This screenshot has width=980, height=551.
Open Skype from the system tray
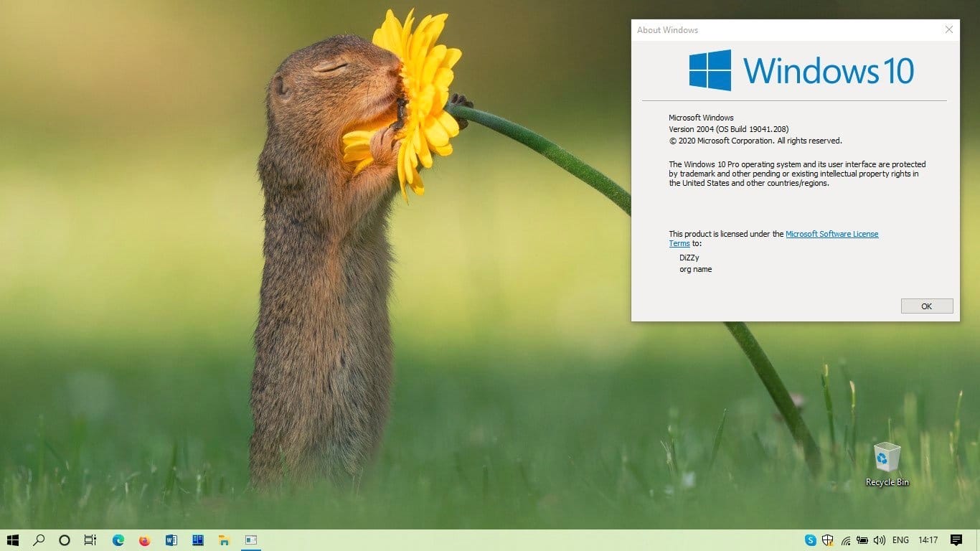(811, 540)
